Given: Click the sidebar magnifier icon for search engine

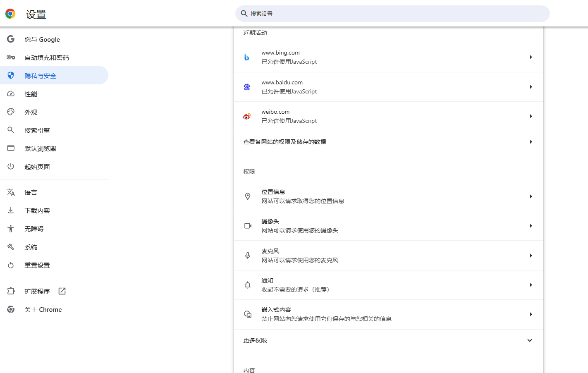Looking at the screenshot, I should (11, 130).
